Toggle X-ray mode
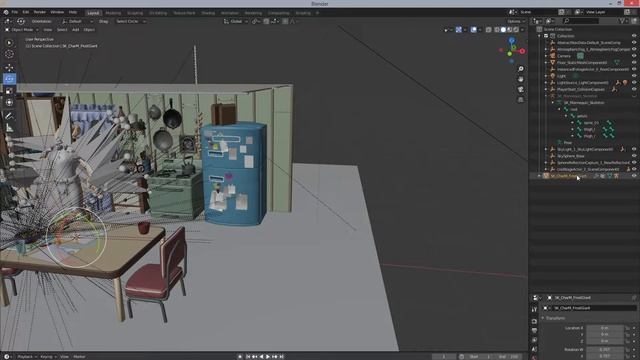The image size is (640, 360). pyautogui.click(x=489, y=30)
